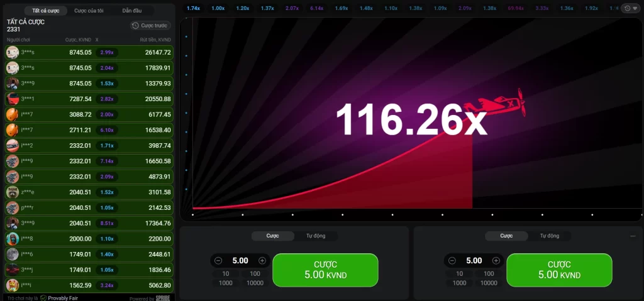Click moon avatar of player i***6
This screenshot has height=301, width=644.
[x=13, y=254]
